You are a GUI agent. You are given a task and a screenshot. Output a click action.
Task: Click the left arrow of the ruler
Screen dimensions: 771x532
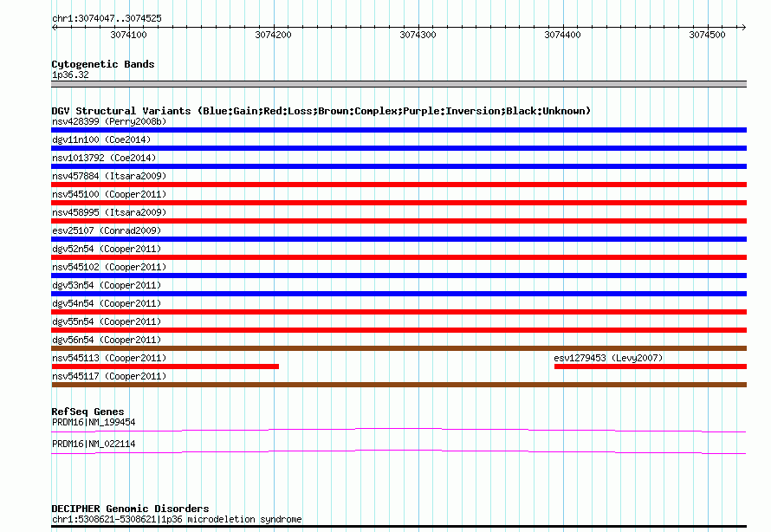[x=55, y=27]
